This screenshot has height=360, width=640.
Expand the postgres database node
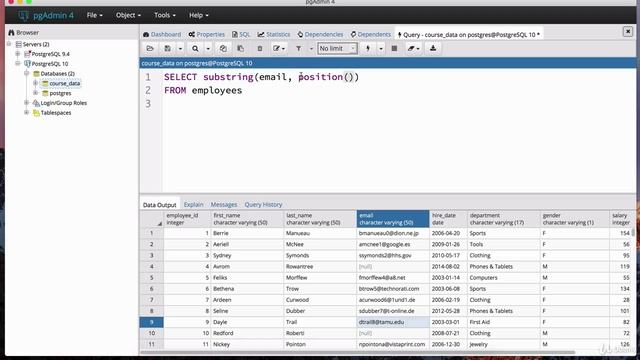(36, 93)
